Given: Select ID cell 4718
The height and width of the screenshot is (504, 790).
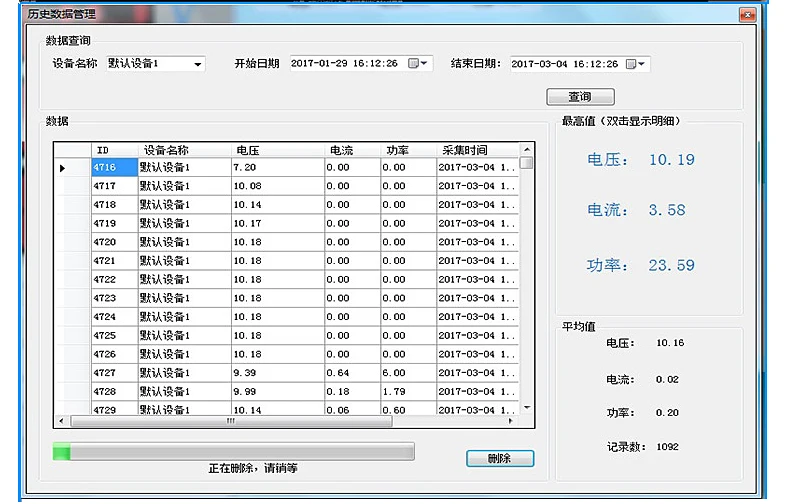Looking at the screenshot, I should point(114,205).
